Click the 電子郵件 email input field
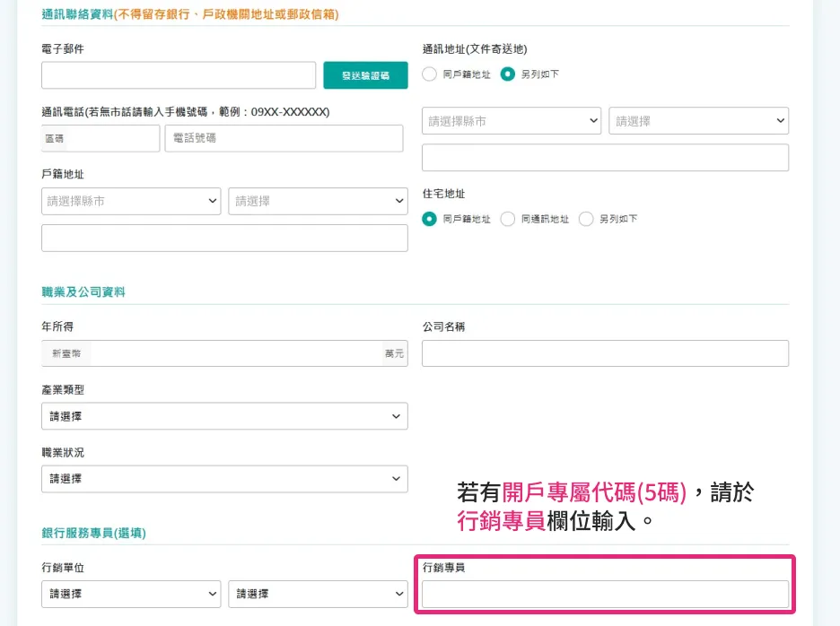The image size is (840, 626). pos(179,74)
